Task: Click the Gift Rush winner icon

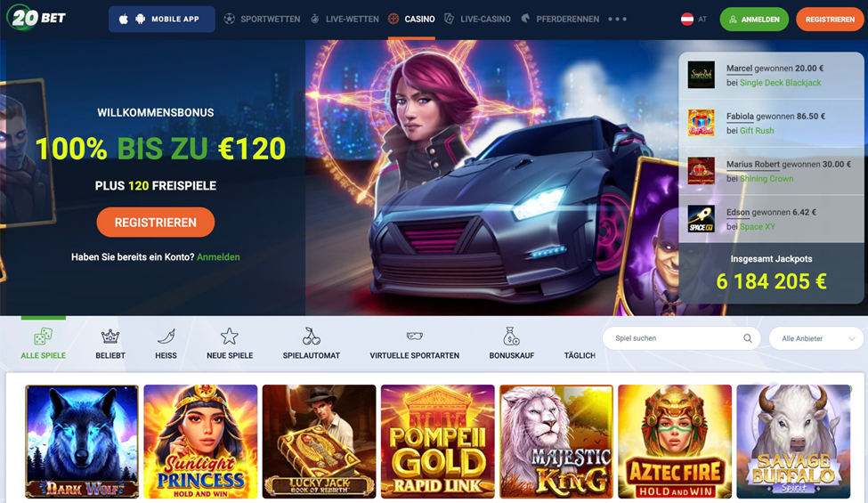Action: coord(701,123)
